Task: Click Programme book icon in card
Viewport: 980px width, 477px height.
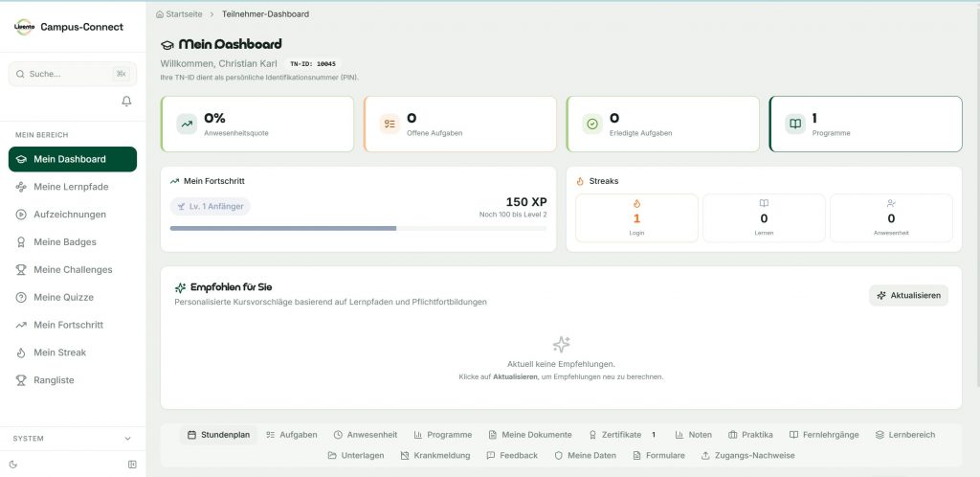Action: (x=795, y=124)
